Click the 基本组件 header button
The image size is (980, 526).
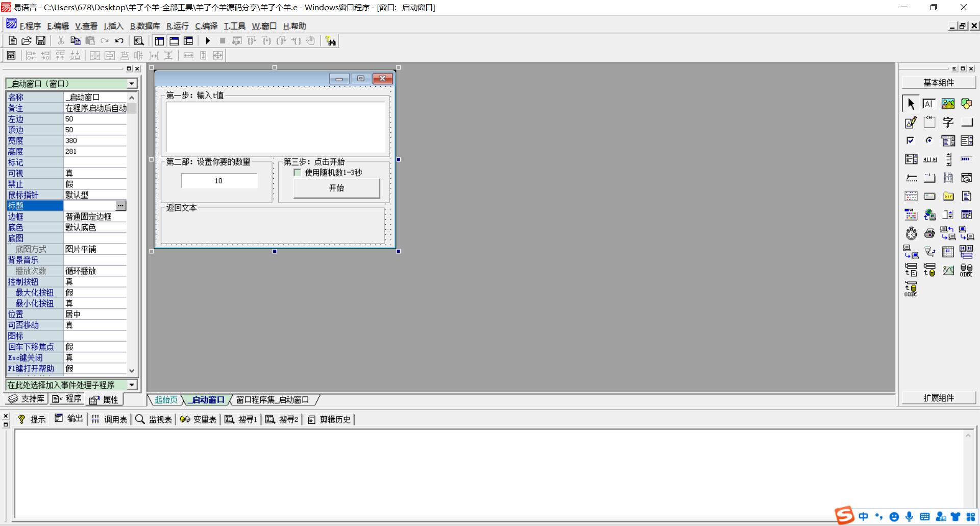point(939,82)
